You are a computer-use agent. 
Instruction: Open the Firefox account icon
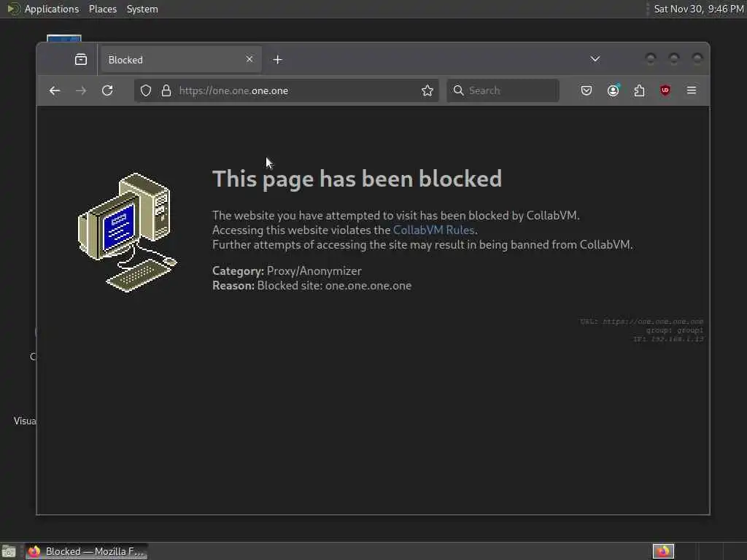pos(613,90)
